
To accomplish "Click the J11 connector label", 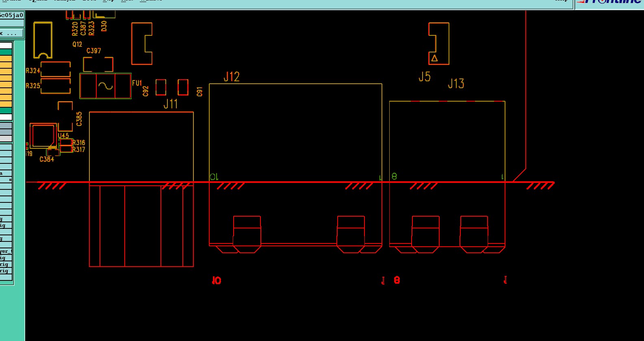I will pos(171,104).
